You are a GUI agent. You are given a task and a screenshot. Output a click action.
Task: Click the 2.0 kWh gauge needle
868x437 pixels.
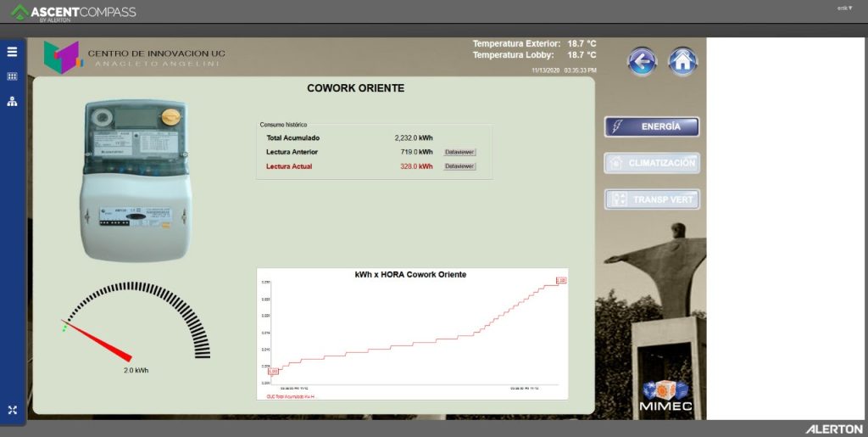(x=100, y=340)
